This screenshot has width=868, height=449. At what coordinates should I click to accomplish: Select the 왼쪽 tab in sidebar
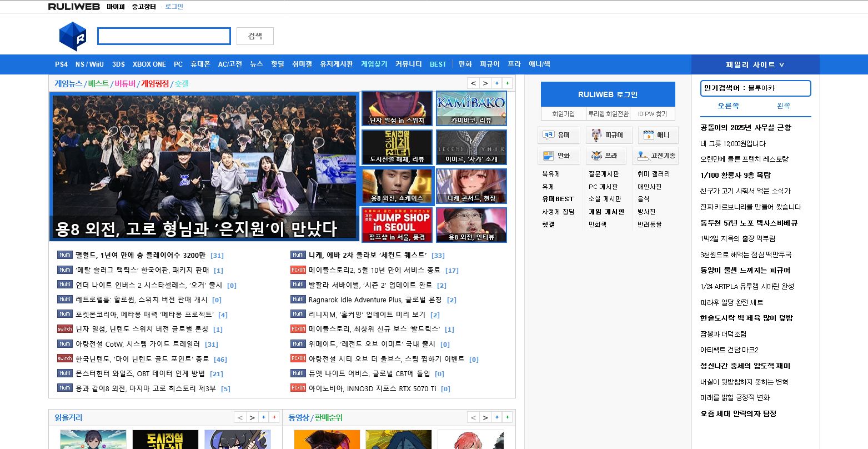pyautogui.click(x=784, y=106)
